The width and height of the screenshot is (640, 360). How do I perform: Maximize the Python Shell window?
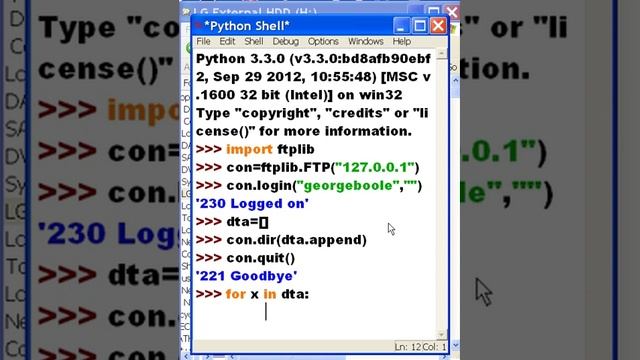click(x=420, y=26)
